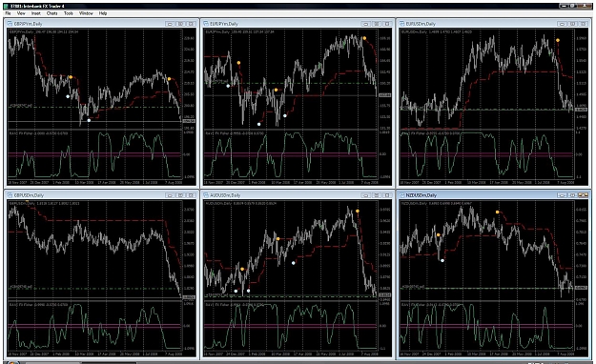Image resolution: width=596 pixels, height=364 pixels.
Task: Close the main Interbank FX Trader window
Action: [585, 6]
